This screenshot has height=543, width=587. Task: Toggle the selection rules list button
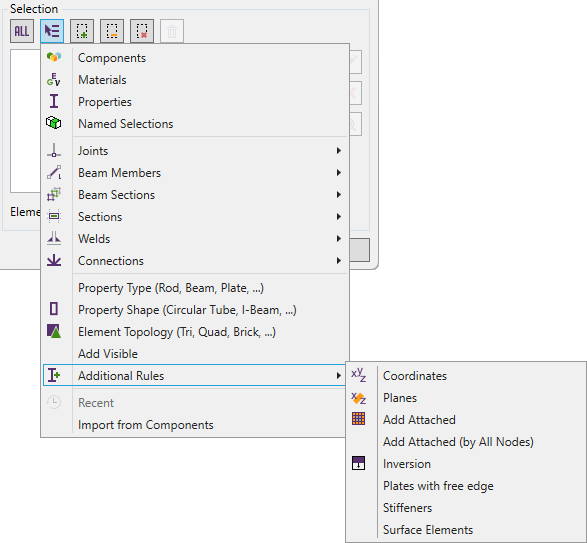click(x=52, y=31)
